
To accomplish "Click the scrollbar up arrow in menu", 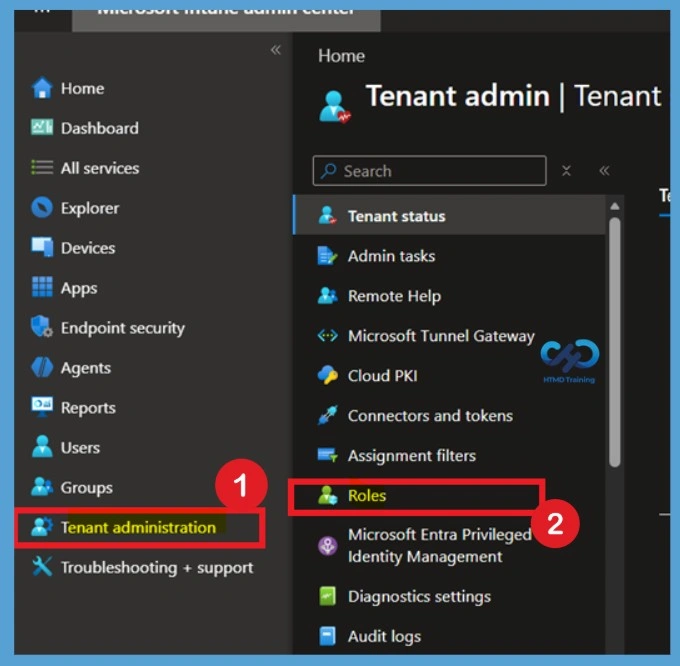I will coord(615,206).
